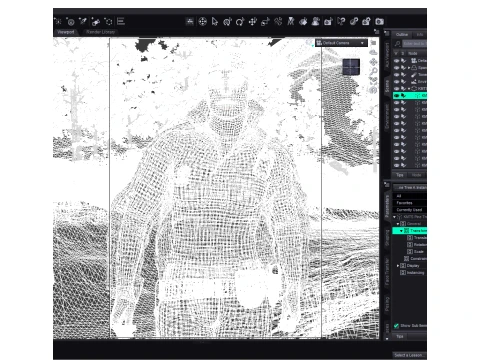Open viewport options menu beside Default Camera
This screenshot has height=360, width=480.
point(374,43)
